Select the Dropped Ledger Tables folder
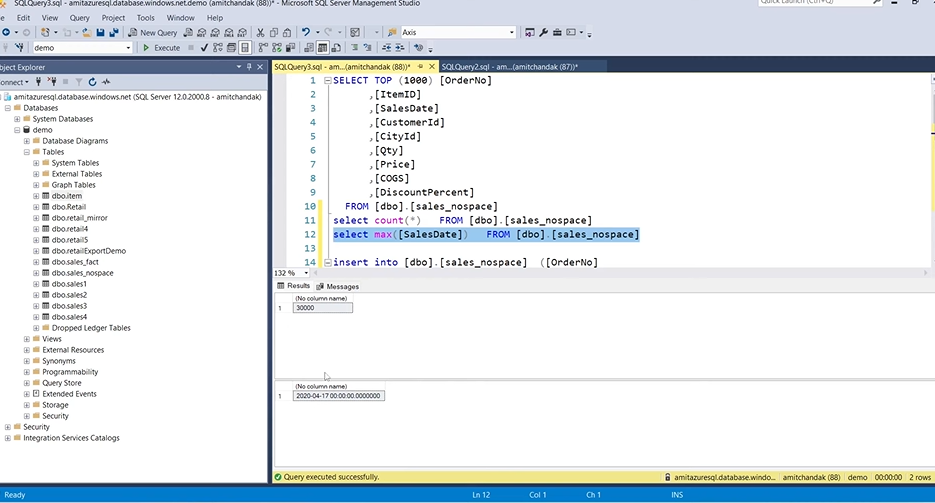This screenshot has width=935, height=503. click(x=91, y=328)
